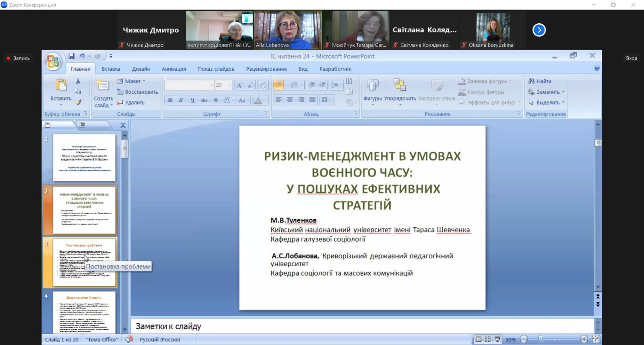Justify the paragraph text
644x345 pixels.
(x=312, y=100)
